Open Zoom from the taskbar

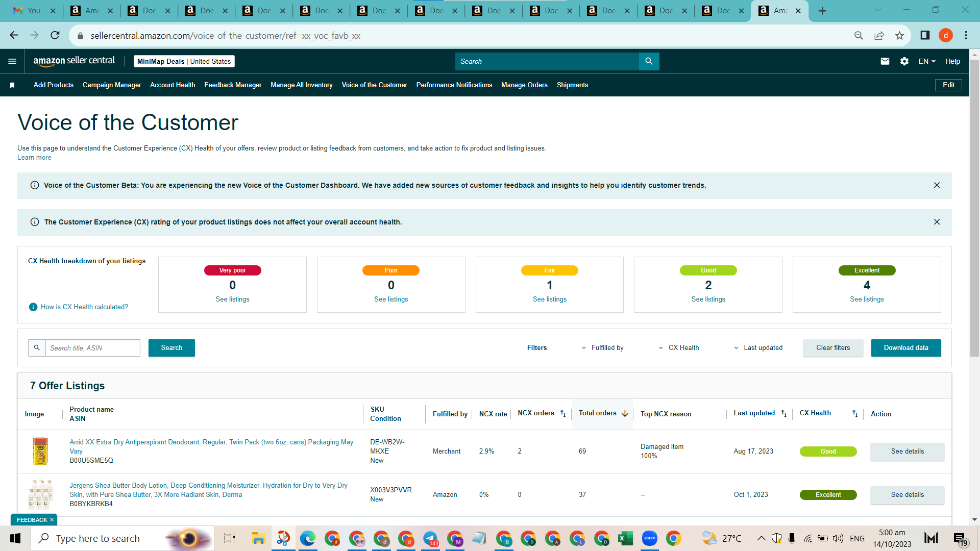650,538
